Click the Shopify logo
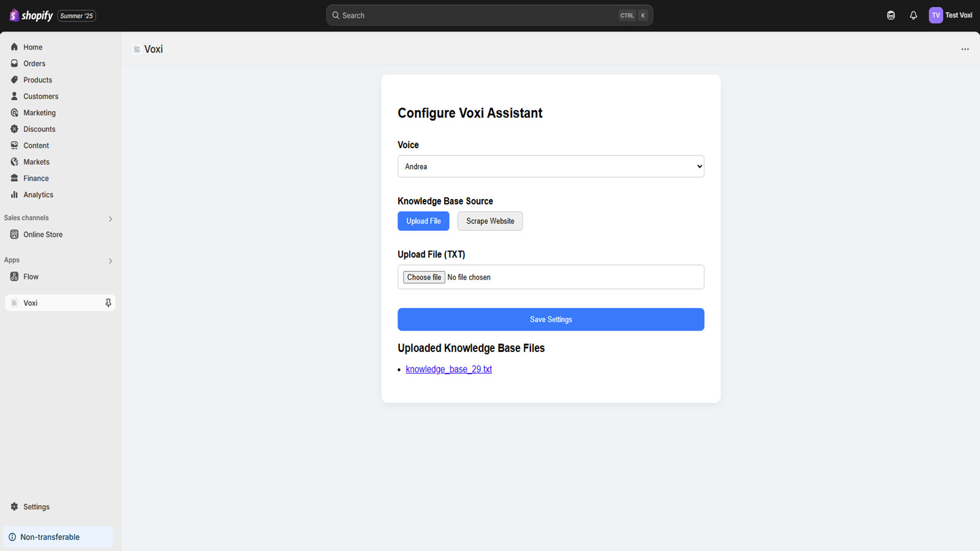Viewport: 980px width, 551px height. tap(31, 15)
